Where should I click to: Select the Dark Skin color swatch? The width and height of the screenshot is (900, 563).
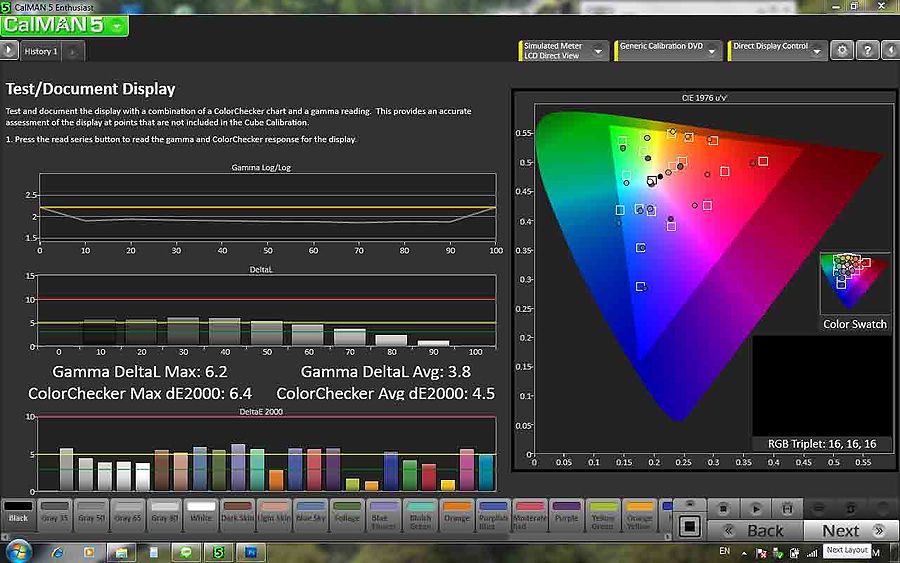tap(237, 512)
